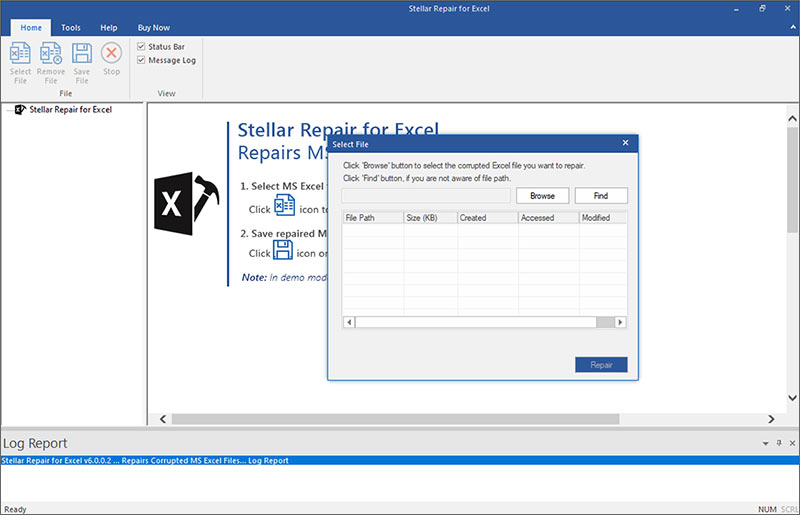Click the file list right scroll arrow

click(x=620, y=322)
